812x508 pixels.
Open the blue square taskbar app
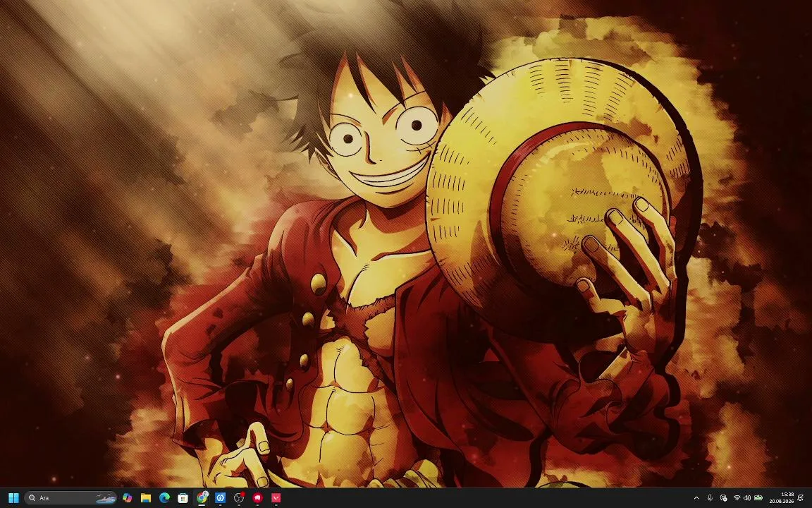(x=220, y=498)
